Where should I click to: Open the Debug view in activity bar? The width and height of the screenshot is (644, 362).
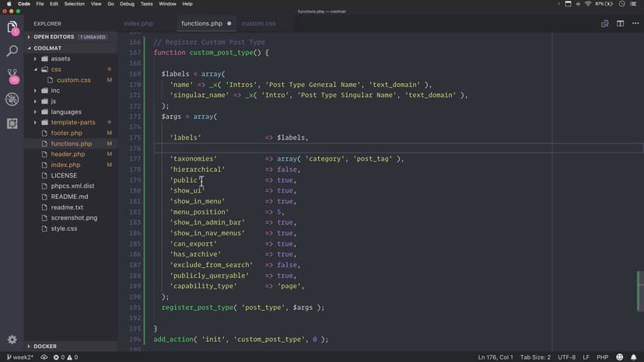(x=12, y=99)
